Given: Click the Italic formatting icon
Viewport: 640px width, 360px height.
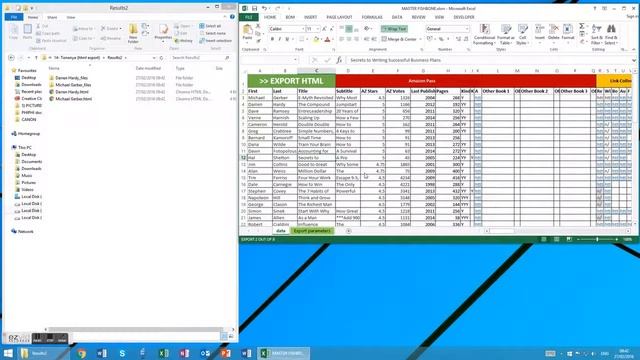Looking at the screenshot, I should coord(280,39).
